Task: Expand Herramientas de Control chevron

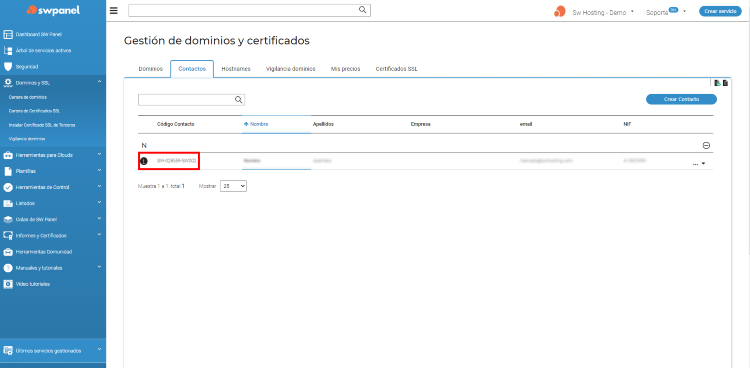Action: pyautogui.click(x=99, y=186)
